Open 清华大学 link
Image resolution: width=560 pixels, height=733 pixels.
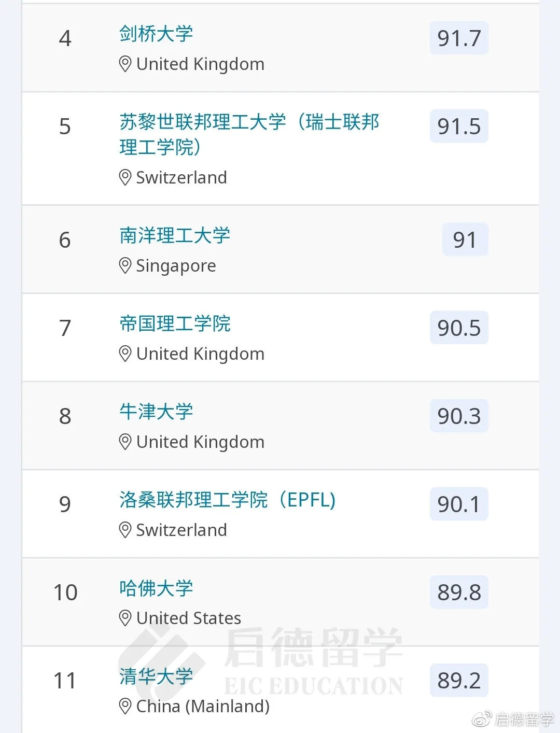pos(156,676)
